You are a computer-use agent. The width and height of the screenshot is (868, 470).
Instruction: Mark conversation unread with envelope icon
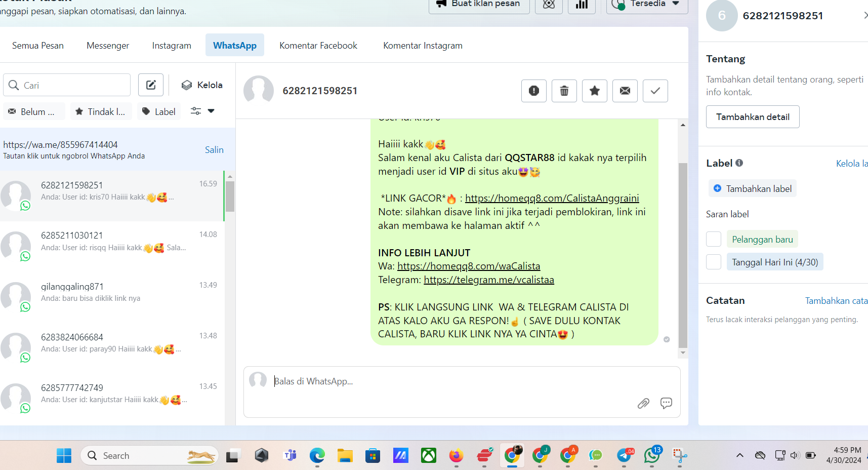625,91
